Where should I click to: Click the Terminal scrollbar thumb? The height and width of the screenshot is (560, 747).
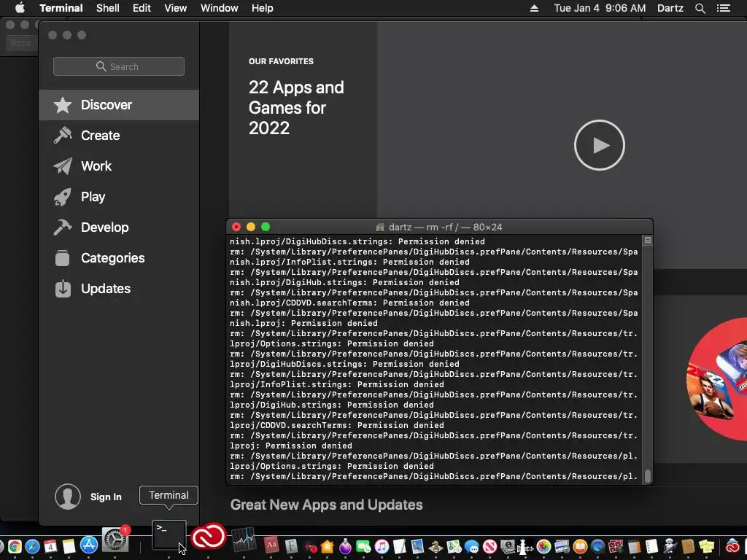click(x=648, y=475)
